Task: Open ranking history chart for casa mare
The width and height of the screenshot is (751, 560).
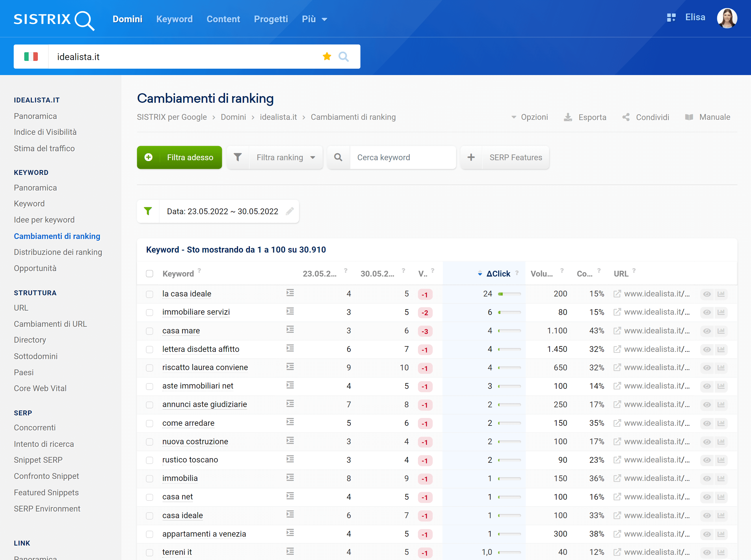Action: click(x=721, y=331)
